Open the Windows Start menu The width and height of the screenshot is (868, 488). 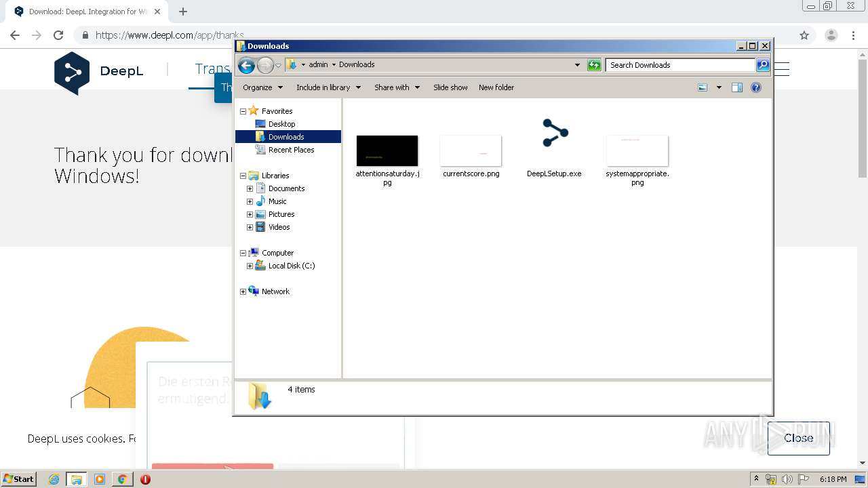[18, 479]
